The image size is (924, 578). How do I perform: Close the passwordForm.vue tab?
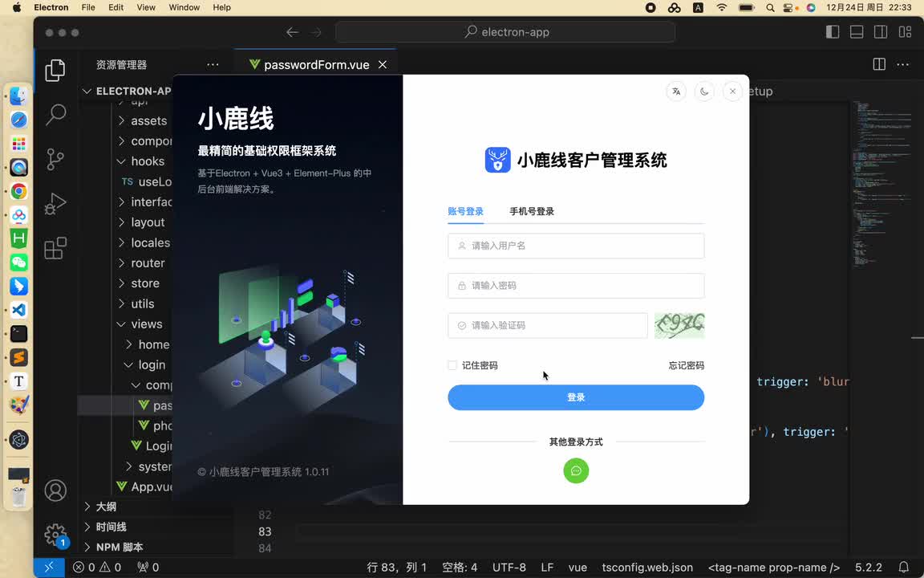[x=383, y=65]
